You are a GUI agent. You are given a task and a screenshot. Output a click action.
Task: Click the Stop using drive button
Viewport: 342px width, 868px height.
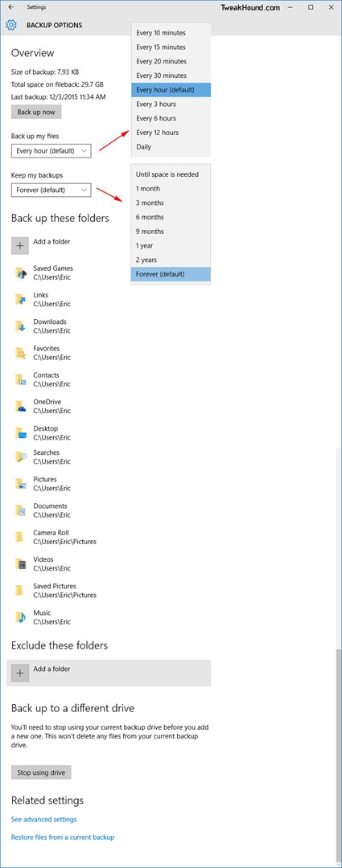click(41, 772)
